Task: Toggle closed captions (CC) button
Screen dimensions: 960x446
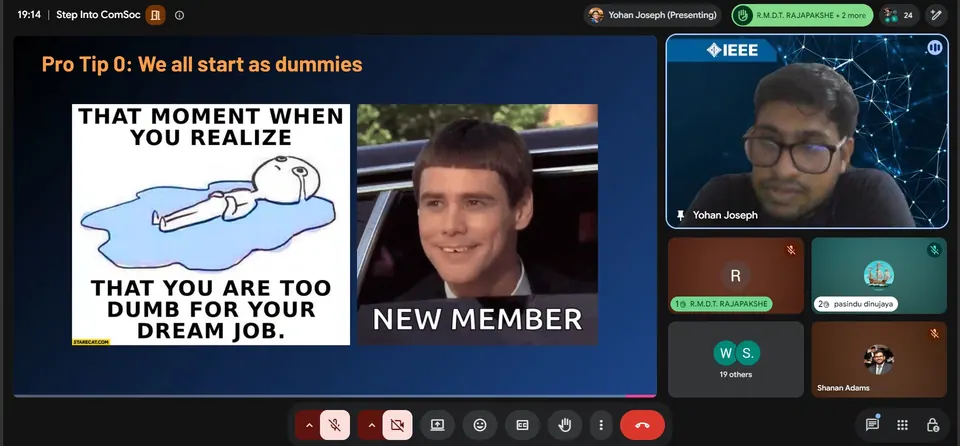Action: tap(522, 425)
